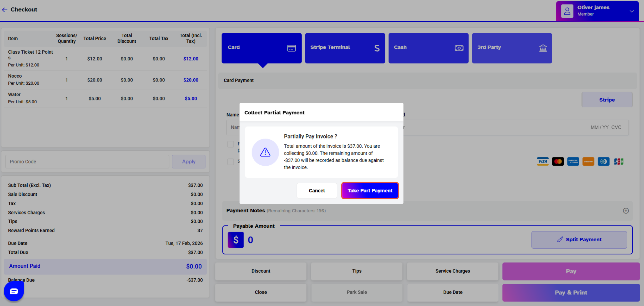This screenshot has height=306, width=644.
Task: Switch to the Cash payment tab
Action: [428, 48]
